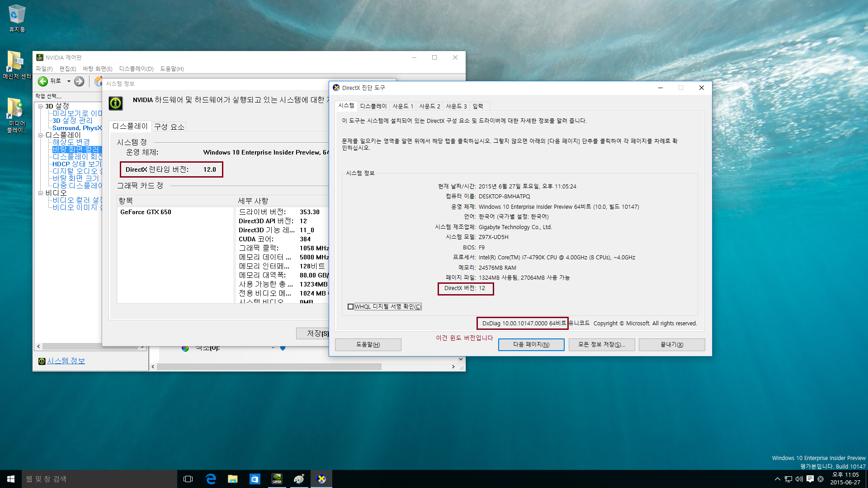This screenshot has height=488, width=868.
Task: Launch Microsoft Edge from the taskbar
Action: 211,479
